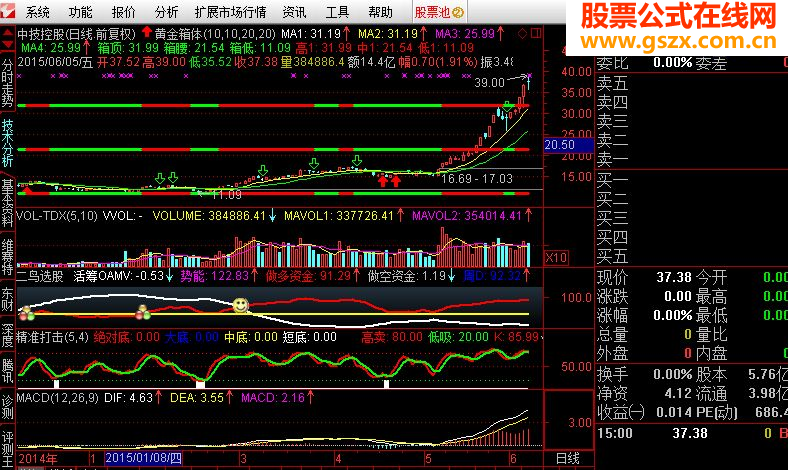The image size is (788, 470).
Task: Click middle white bottom marker in 精准打击
Action: click(201, 384)
